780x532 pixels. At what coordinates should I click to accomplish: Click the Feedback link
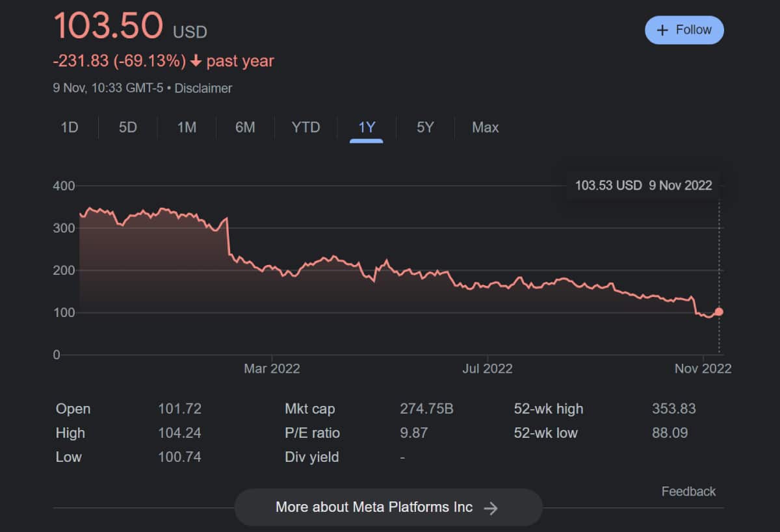coord(688,492)
